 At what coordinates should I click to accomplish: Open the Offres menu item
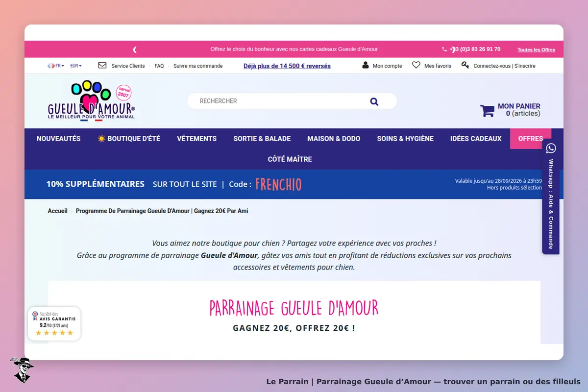pos(531,139)
